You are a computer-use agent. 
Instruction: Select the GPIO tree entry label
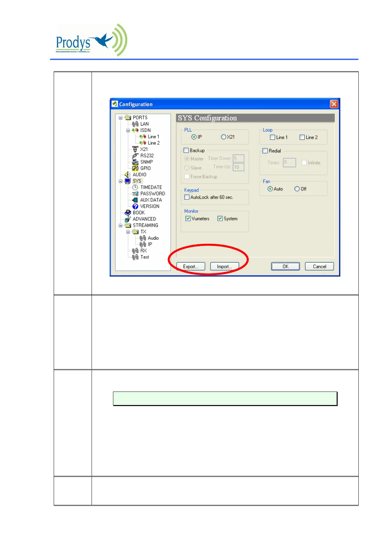(146, 168)
